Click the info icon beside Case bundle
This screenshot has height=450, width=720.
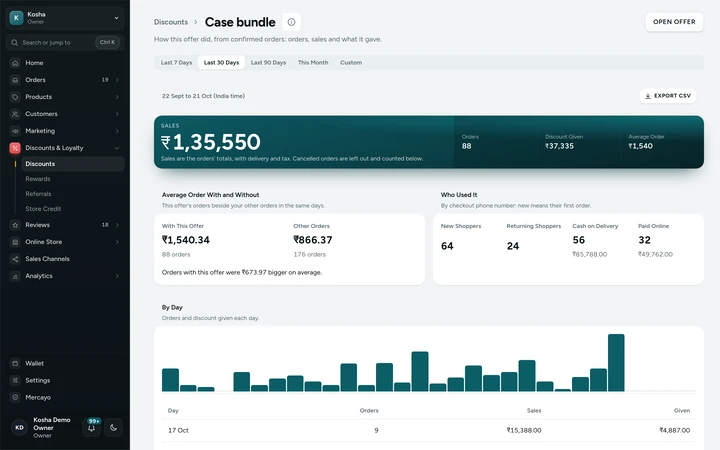coord(291,22)
